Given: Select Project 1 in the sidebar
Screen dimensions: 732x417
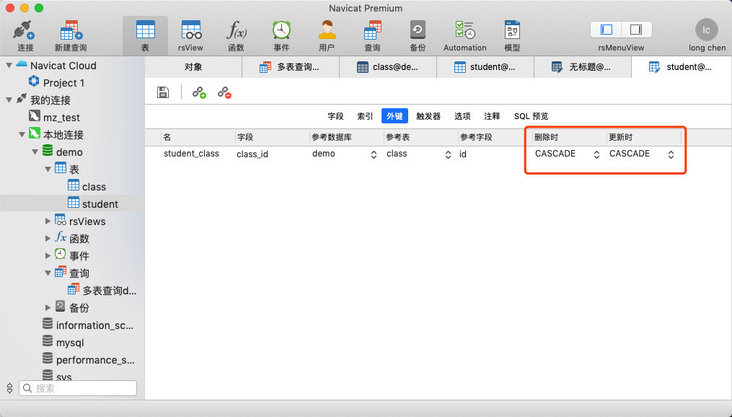Looking at the screenshot, I should tap(63, 83).
